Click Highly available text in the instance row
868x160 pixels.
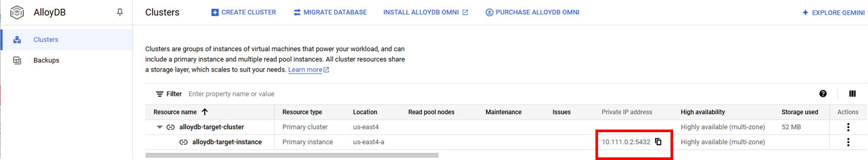pyautogui.click(x=723, y=142)
